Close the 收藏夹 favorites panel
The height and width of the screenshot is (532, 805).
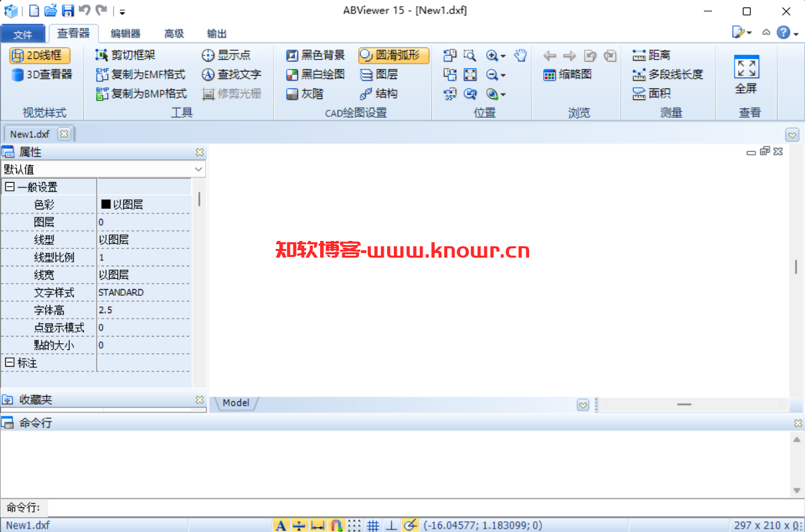click(200, 400)
